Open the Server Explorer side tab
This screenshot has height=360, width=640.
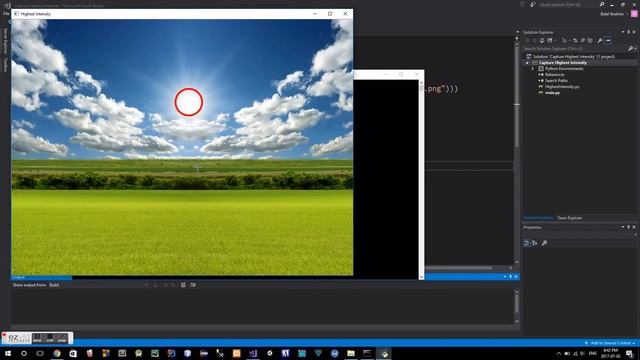[5, 41]
